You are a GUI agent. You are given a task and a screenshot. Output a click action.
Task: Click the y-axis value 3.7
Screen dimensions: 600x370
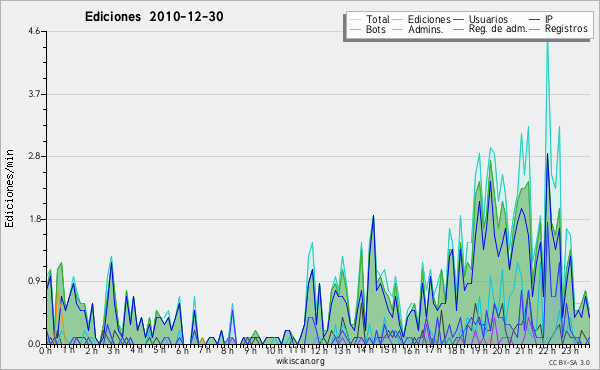(x=34, y=94)
